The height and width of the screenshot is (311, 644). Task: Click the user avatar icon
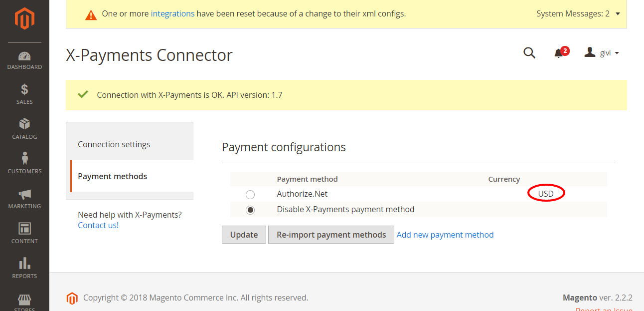(x=590, y=52)
